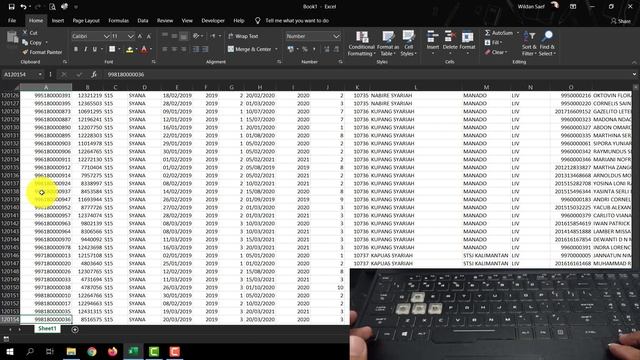Screen dimensions: 640x360
Task: Apply the Borders icon
Action: [112, 49]
